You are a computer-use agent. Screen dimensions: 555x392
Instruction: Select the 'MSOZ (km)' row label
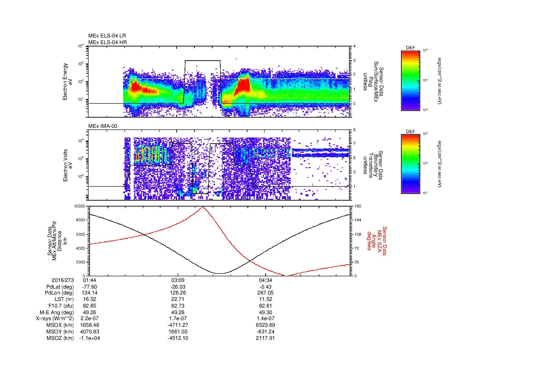61,338
